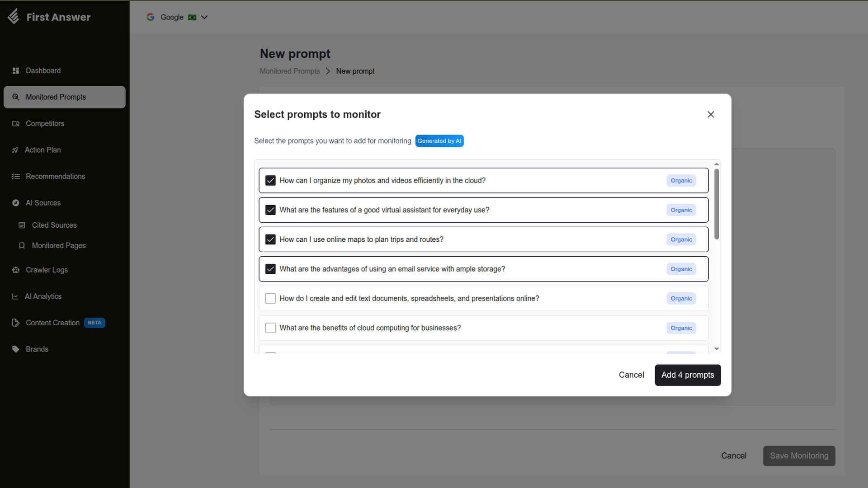The image size is (868, 488).
Task: Click the Save Monitoring button
Action: pyautogui.click(x=799, y=456)
